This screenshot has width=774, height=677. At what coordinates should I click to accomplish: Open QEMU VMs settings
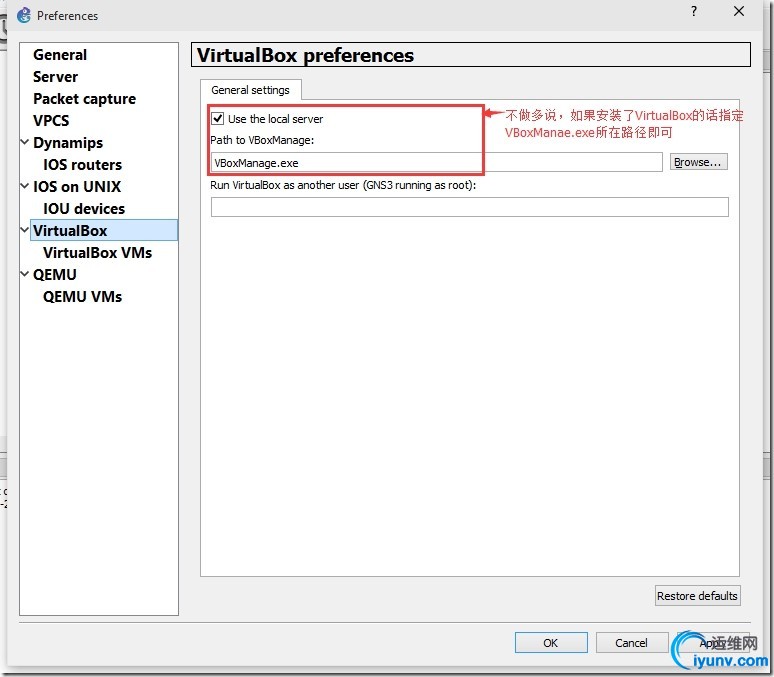(82, 296)
